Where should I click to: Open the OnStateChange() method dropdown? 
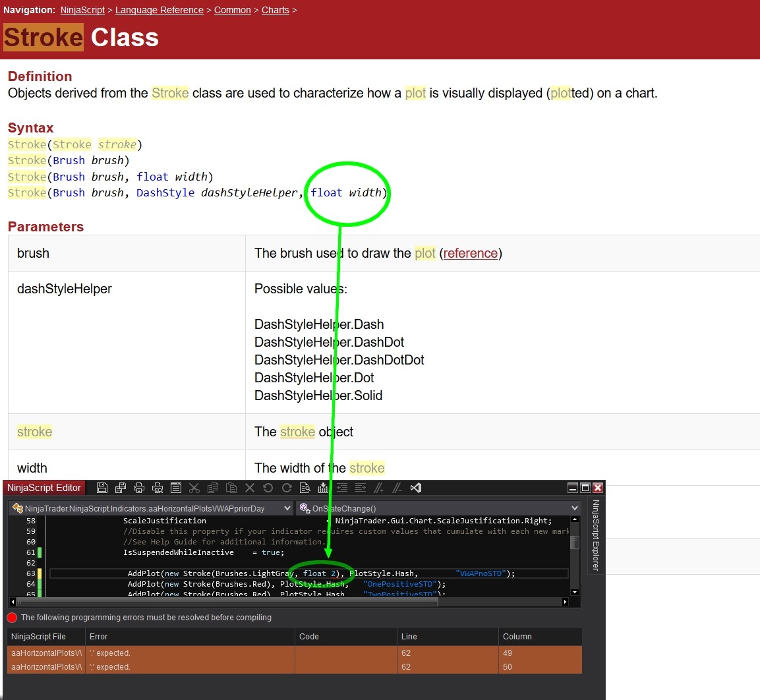tap(438, 508)
